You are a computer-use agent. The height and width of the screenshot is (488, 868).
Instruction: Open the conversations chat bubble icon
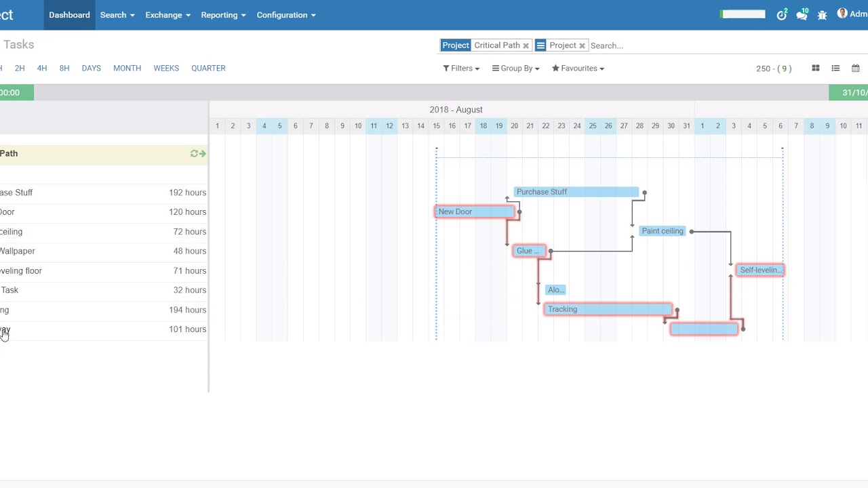[x=802, y=14]
